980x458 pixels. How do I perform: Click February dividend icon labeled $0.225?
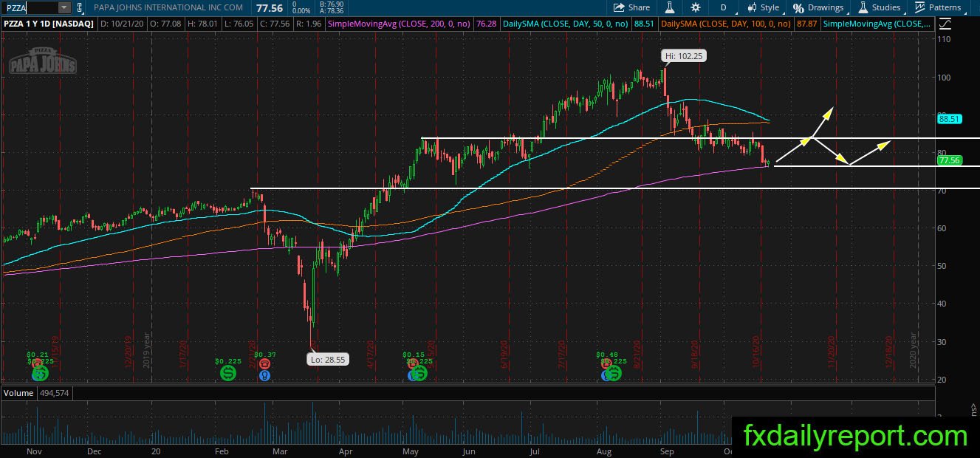(228, 374)
